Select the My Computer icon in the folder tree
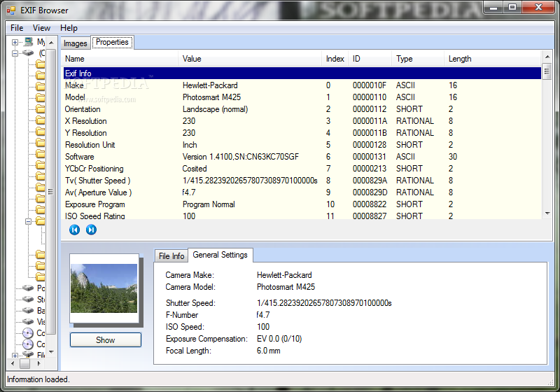The image size is (560, 392). pyautogui.click(x=29, y=42)
